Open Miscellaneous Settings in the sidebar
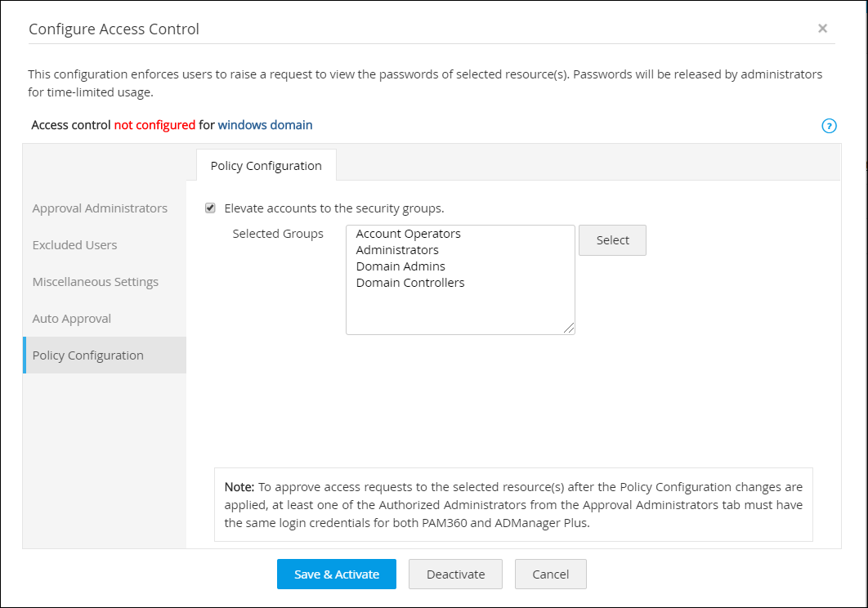Viewport: 868px width, 608px height. tap(96, 281)
